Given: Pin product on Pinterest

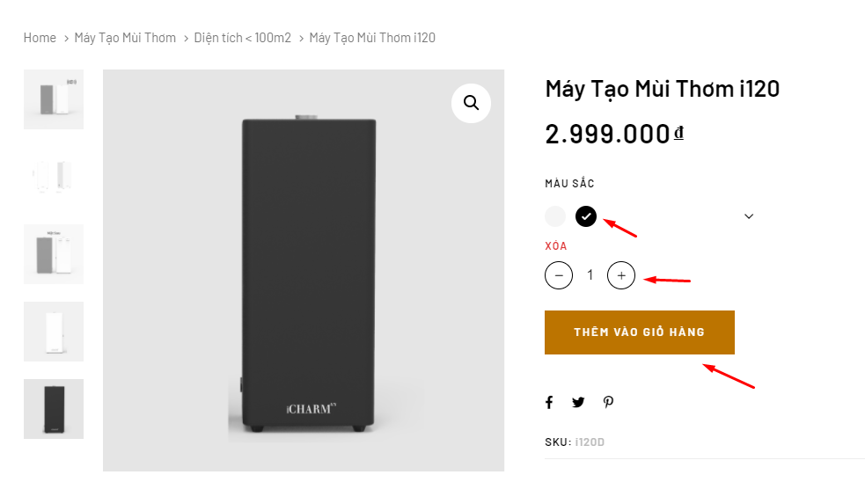Looking at the screenshot, I should click(x=608, y=402).
